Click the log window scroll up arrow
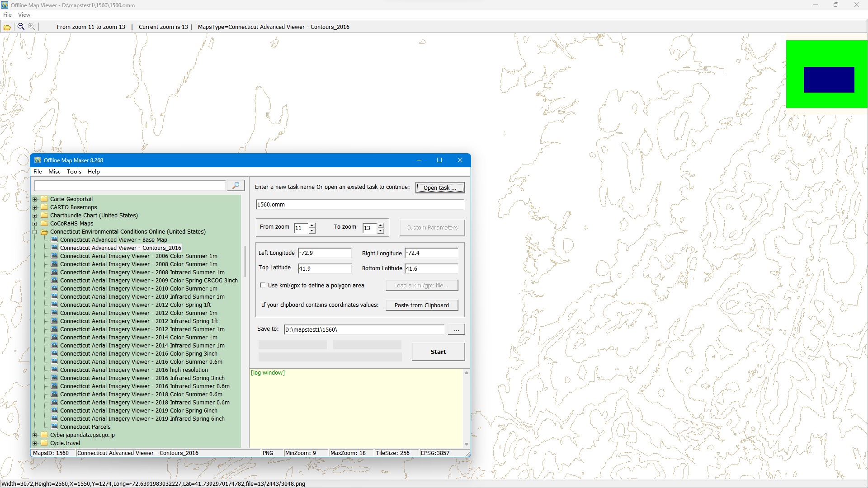Screen dimensions: 868x488 point(467,373)
